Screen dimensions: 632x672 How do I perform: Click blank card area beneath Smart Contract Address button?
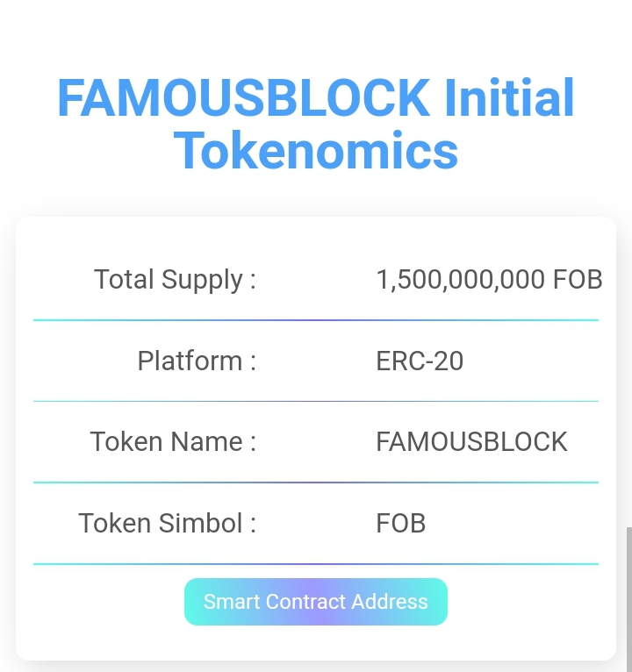(316, 643)
